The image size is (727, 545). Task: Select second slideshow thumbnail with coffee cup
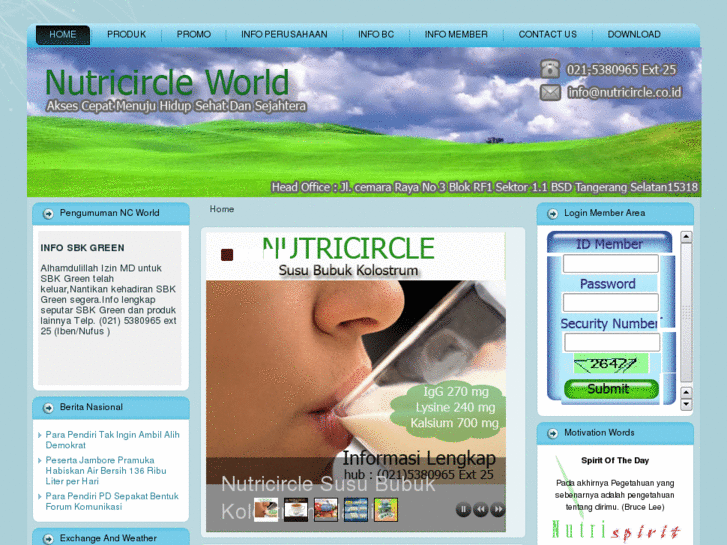(x=296, y=510)
